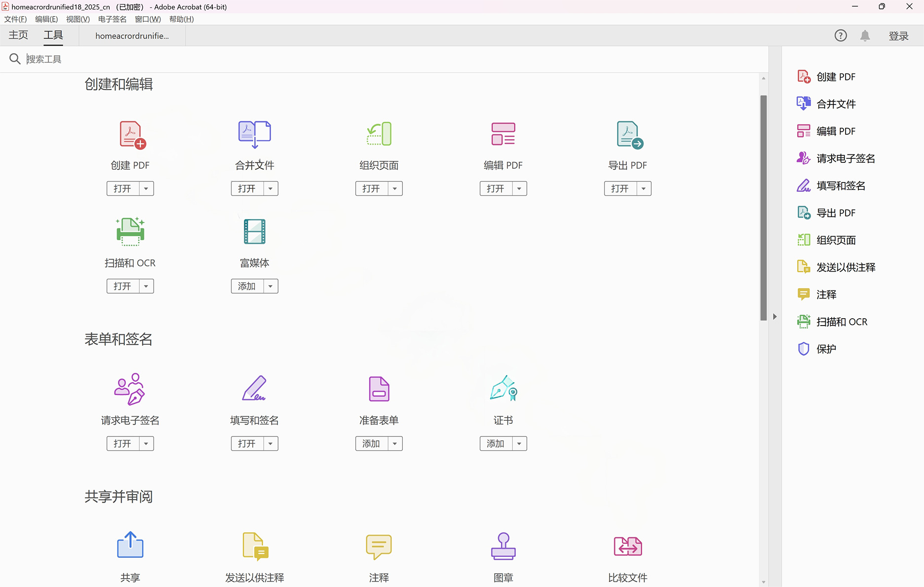Click the 准备表单 tool icon
The height and width of the screenshot is (587, 924).
click(x=379, y=389)
